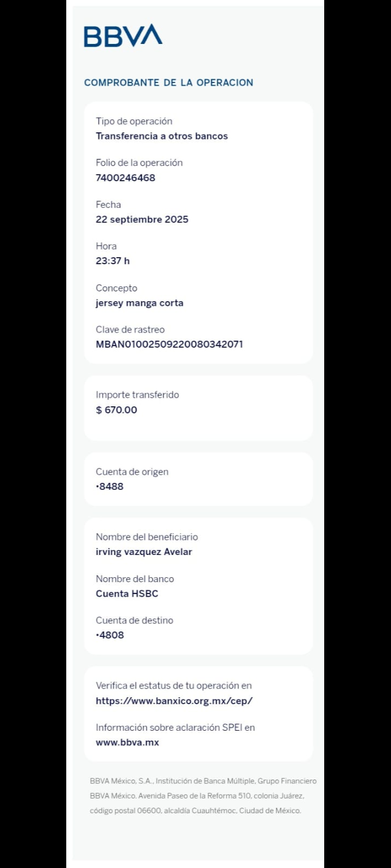Click the concept text jersey manga corta

139,303
